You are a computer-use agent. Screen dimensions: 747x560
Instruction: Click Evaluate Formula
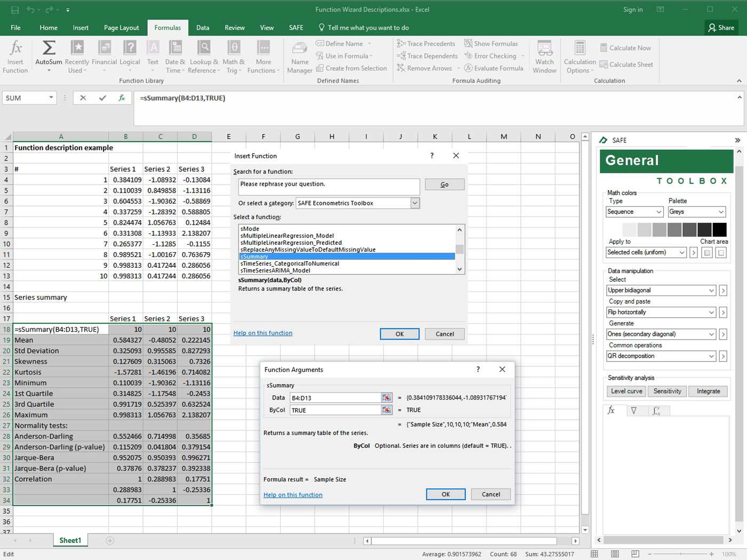pyautogui.click(x=494, y=68)
